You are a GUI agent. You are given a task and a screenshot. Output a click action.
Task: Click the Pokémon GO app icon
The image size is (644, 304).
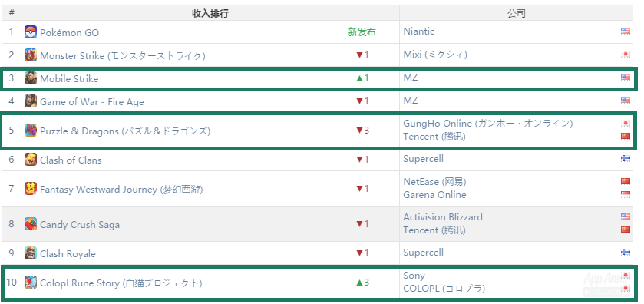(31, 32)
